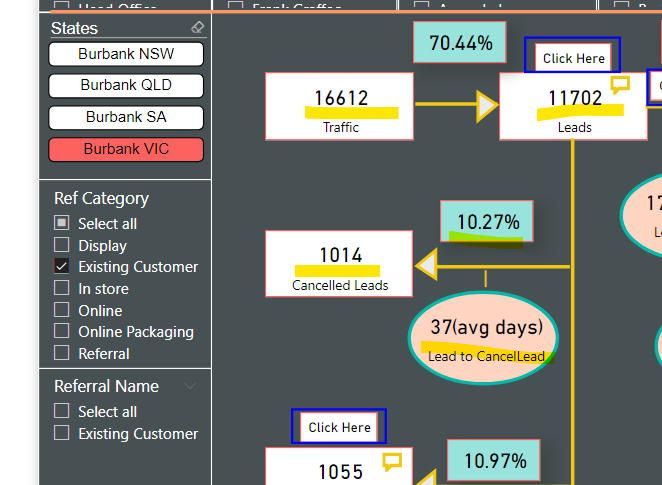This screenshot has height=485, width=662.
Task: Select the 16612 Traffic card
Action: [x=339, y=106]
